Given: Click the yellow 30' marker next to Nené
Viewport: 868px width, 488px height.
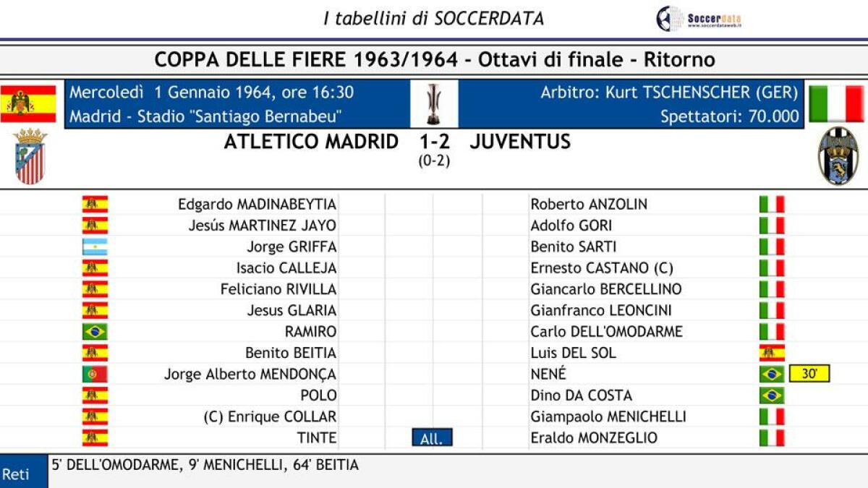Looking at the screenshot, I should [809, 374].
